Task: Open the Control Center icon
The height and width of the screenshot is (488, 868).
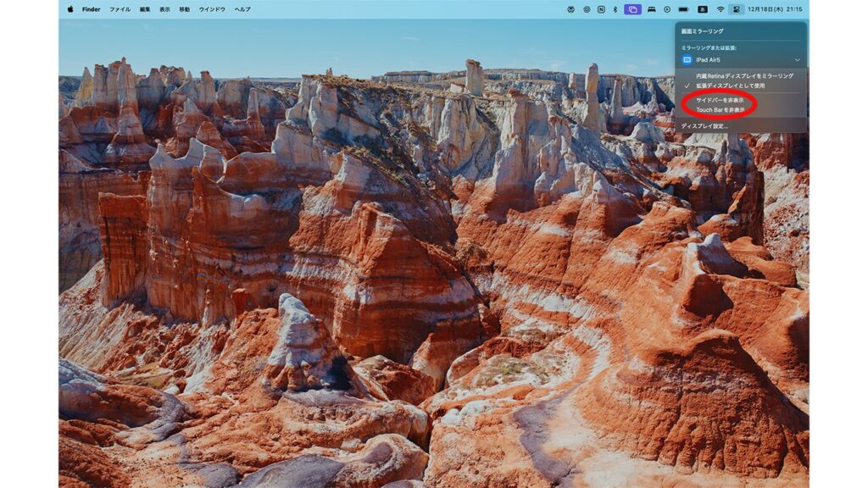Action: [737, 9]
